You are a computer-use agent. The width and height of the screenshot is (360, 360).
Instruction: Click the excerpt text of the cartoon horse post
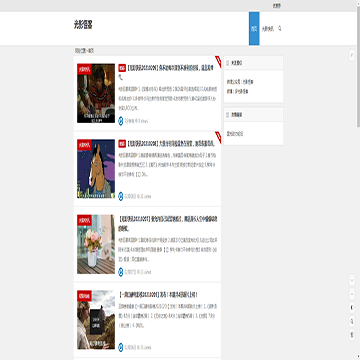click(168, 165)
